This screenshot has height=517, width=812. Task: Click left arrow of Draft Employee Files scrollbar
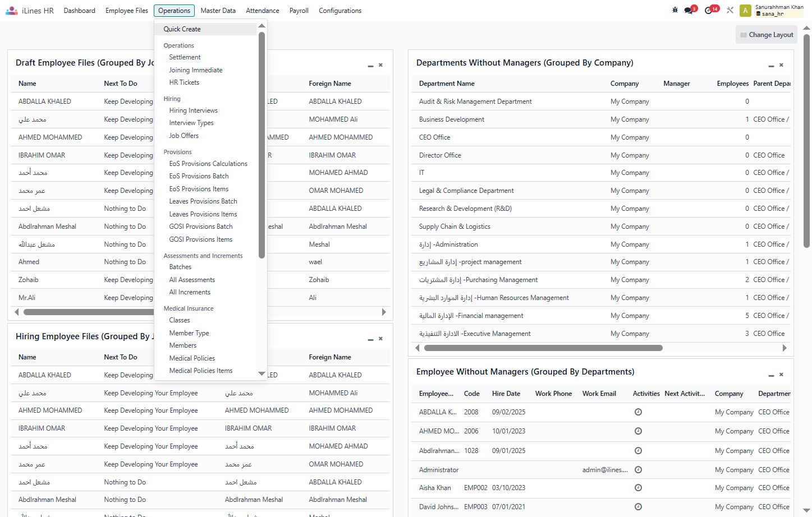pyautogui.click(x=17, y=312)
